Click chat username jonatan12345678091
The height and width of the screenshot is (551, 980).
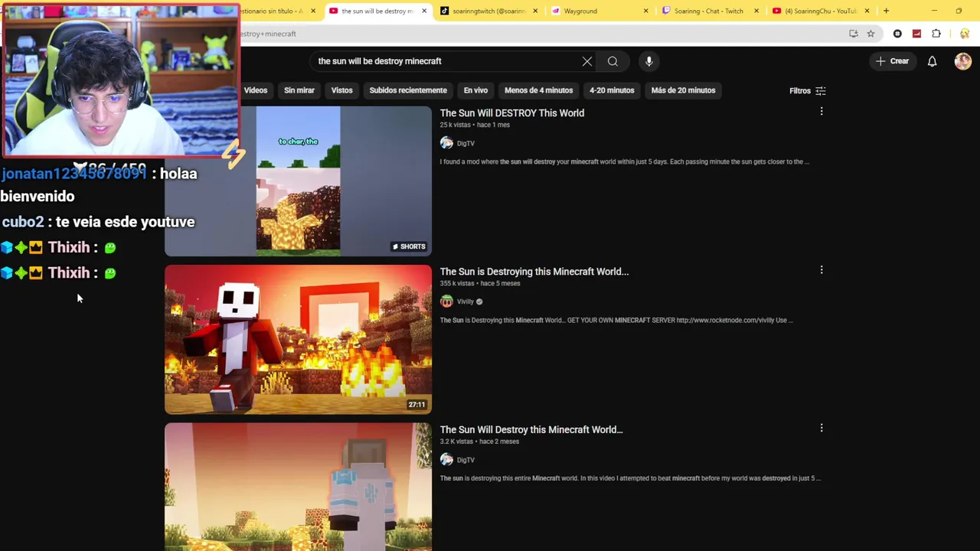point(73,174)
